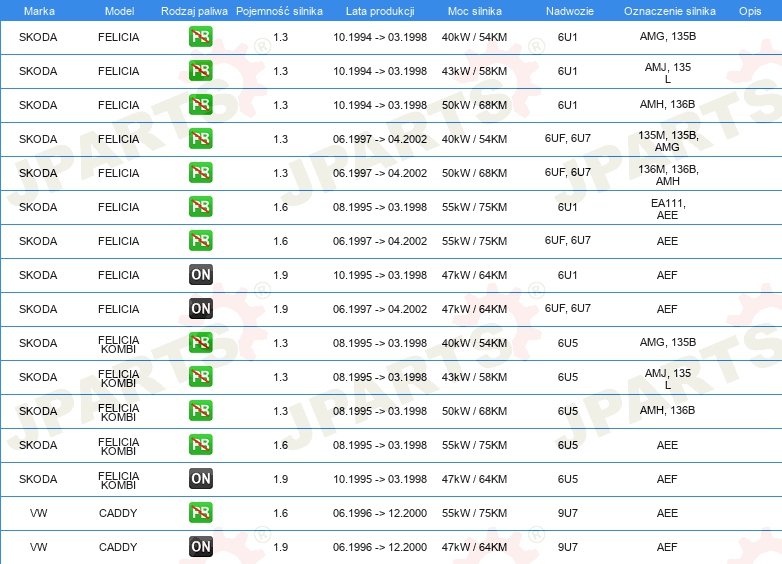Click AEF code in Felicia 1.9 6UF, 6U7 row
The width and height of the screenshot is (782, 564).
667,309
